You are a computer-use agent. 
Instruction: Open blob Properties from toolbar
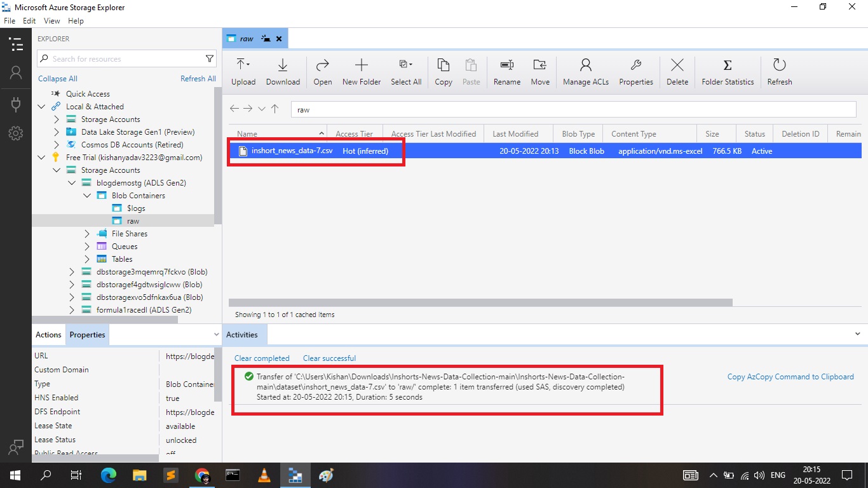(x=636, y=72)
